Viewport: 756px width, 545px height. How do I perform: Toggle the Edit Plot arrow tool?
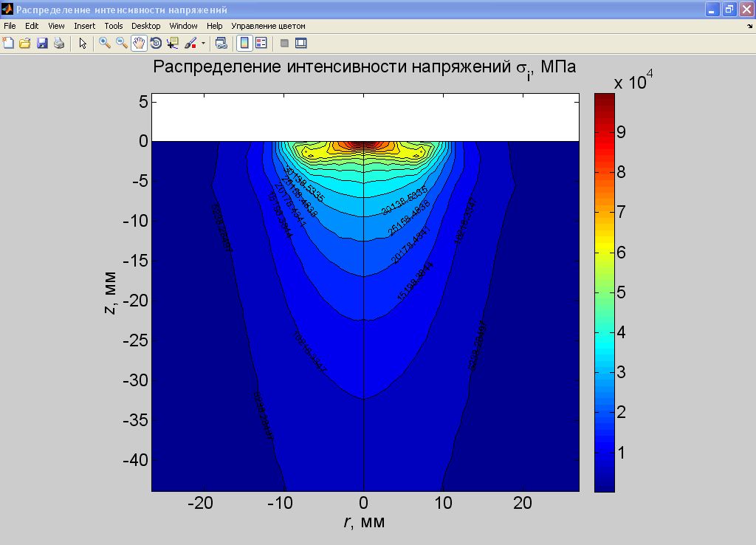[83, 44]
